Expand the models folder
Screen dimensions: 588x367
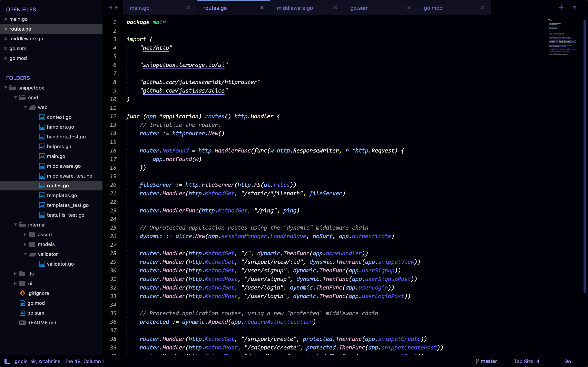pyautogui.click(x=25, y=244)
